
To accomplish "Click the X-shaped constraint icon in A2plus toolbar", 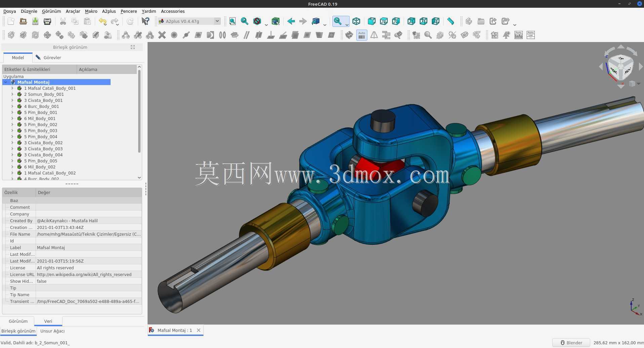I will click(x=162, y=35).
